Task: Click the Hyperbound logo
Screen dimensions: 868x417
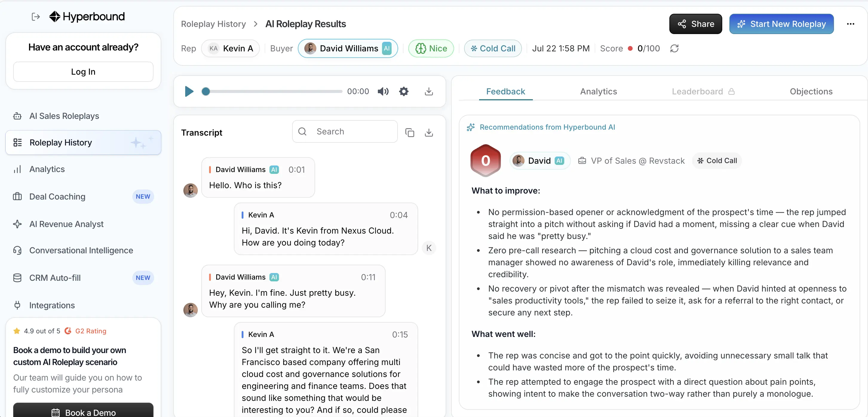Action: pyautogui.click(x=87, y=16)
